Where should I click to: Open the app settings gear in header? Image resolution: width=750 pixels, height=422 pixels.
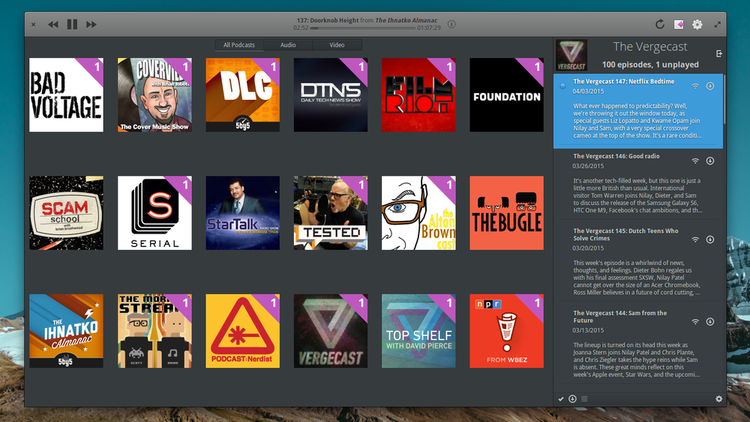click(x=697, y=24)
